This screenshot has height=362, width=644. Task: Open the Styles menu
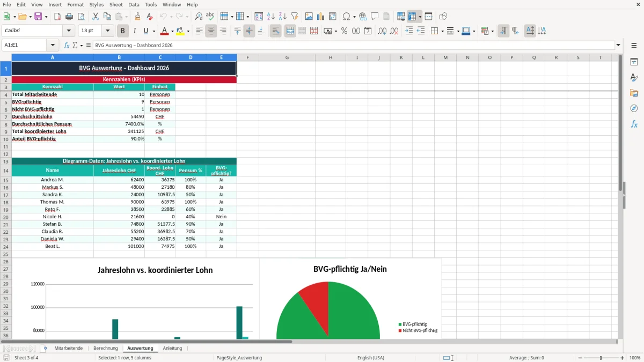97,4
